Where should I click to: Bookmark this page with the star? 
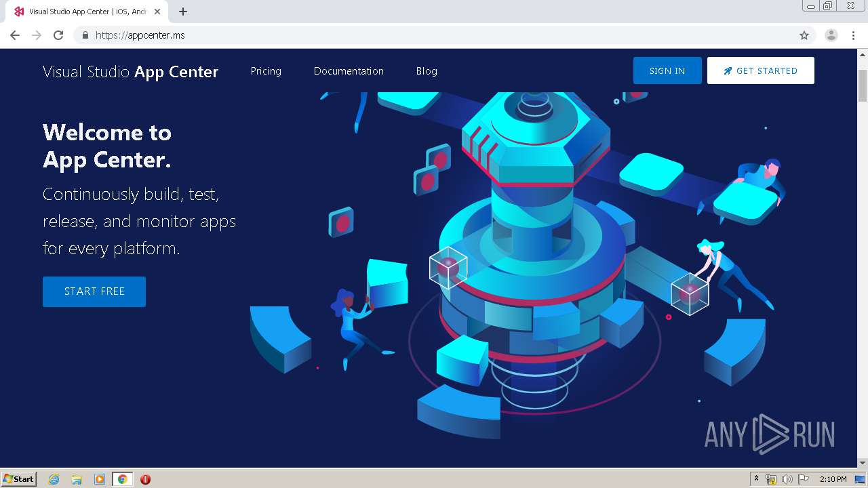click(x=804, y=35)
